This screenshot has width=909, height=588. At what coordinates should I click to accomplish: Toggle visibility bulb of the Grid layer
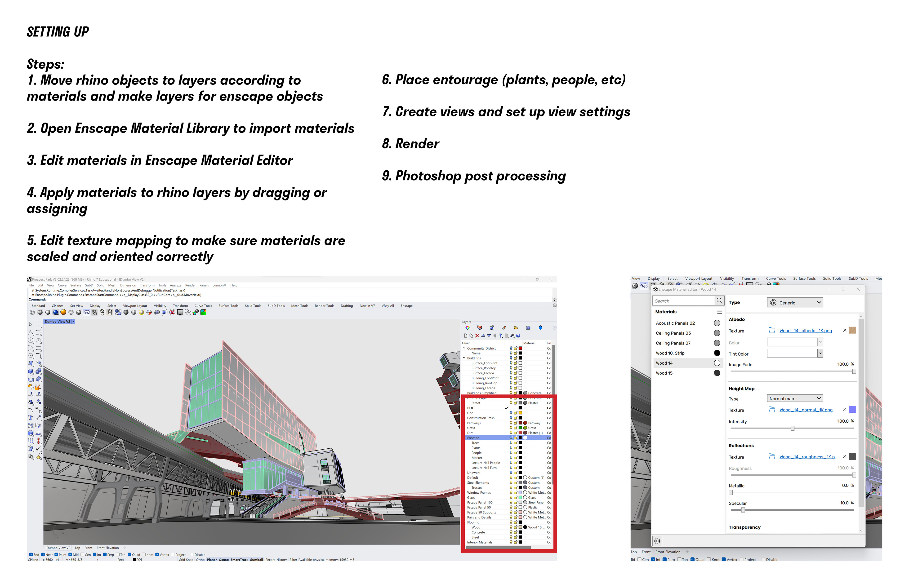(511, 413)
